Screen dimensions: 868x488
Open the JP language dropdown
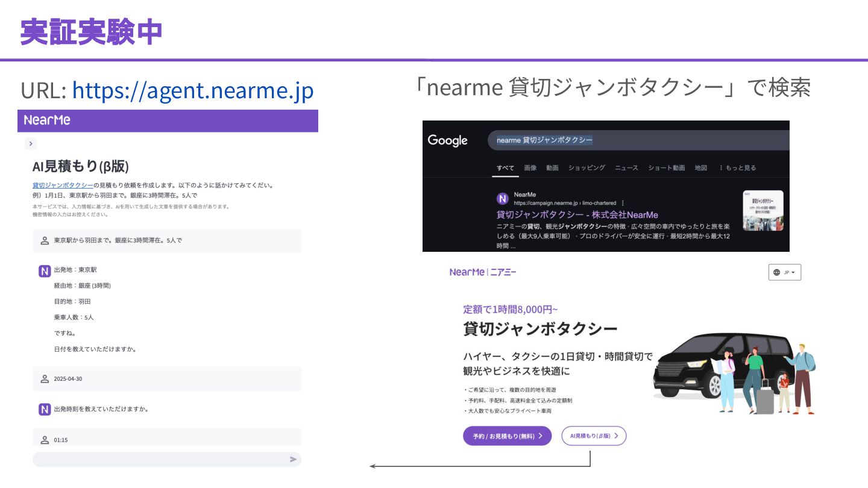click(785, 272)
